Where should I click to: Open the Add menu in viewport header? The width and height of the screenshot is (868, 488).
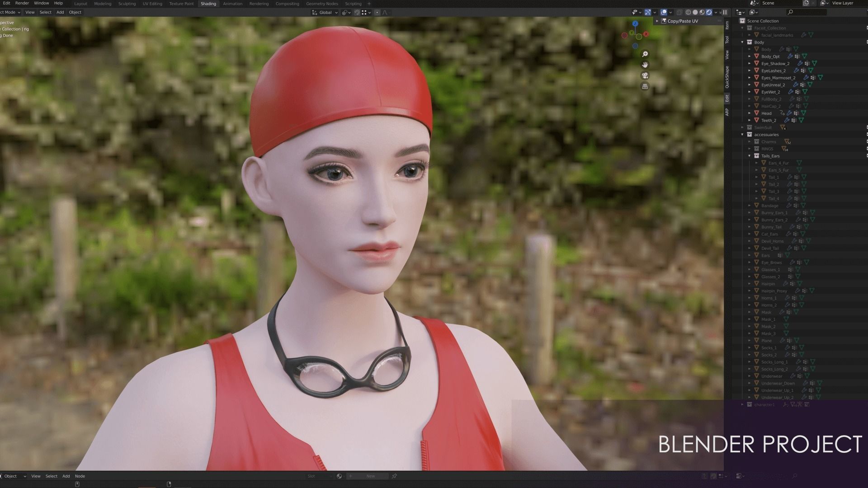point(60,12)
